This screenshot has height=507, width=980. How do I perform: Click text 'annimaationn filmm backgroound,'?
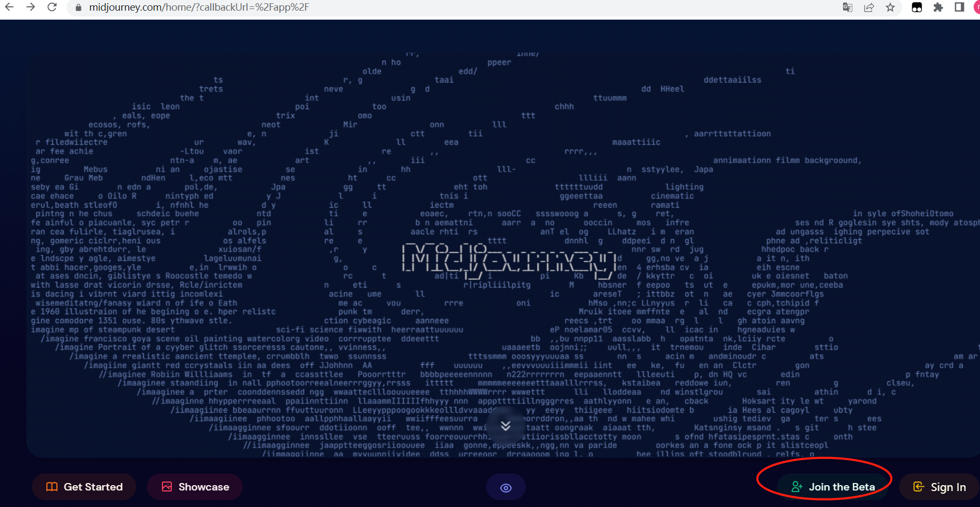787,160
